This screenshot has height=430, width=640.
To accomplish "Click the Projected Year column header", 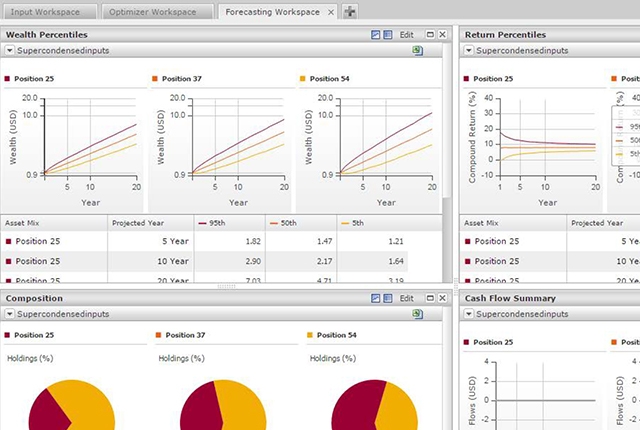I will pos(138,223).
